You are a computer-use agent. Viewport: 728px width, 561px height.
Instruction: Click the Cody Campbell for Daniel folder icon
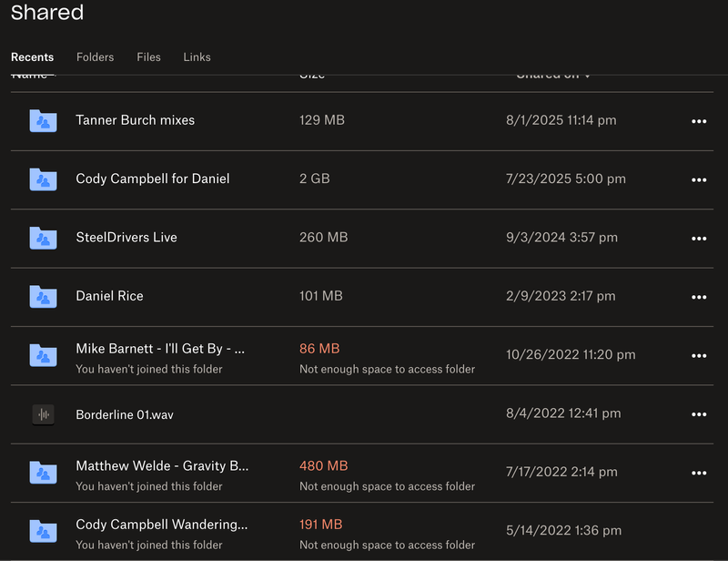click(43, 179)
